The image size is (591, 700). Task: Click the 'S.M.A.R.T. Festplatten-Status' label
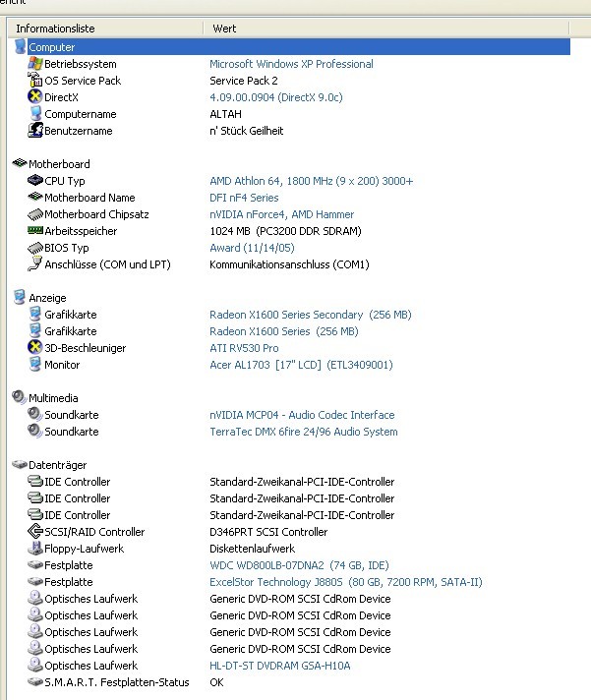(116, 682)
